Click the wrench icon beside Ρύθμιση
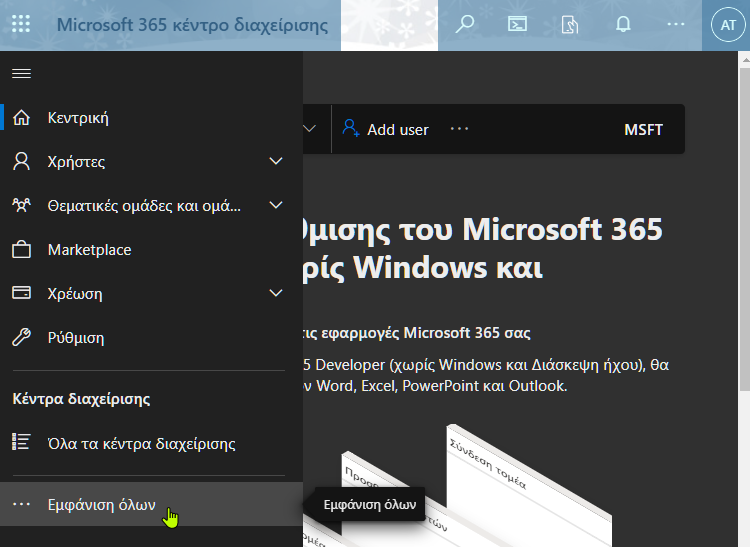Screen dimensions: 750x547 click(x=22, y=337)
